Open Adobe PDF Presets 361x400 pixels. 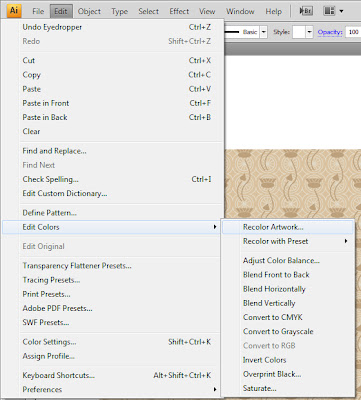point(113,308)
